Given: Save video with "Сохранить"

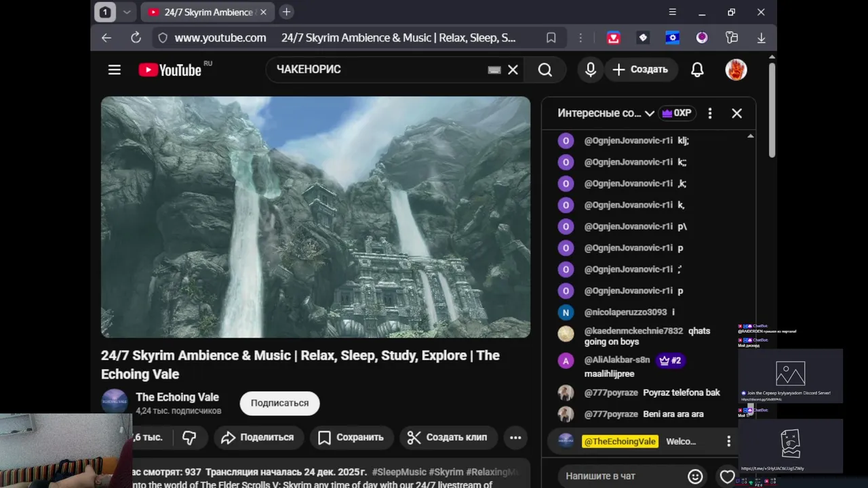Looking at the screenshot, I should 351,437.
